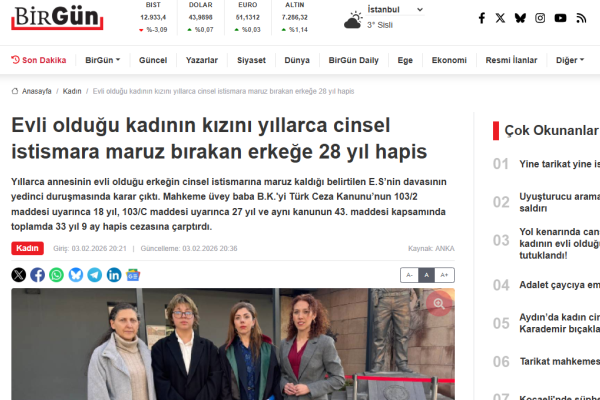The width and height of the screenshot is (600, 400).
Task: Share article on X via round icon
Action: [x=18, y=275]
